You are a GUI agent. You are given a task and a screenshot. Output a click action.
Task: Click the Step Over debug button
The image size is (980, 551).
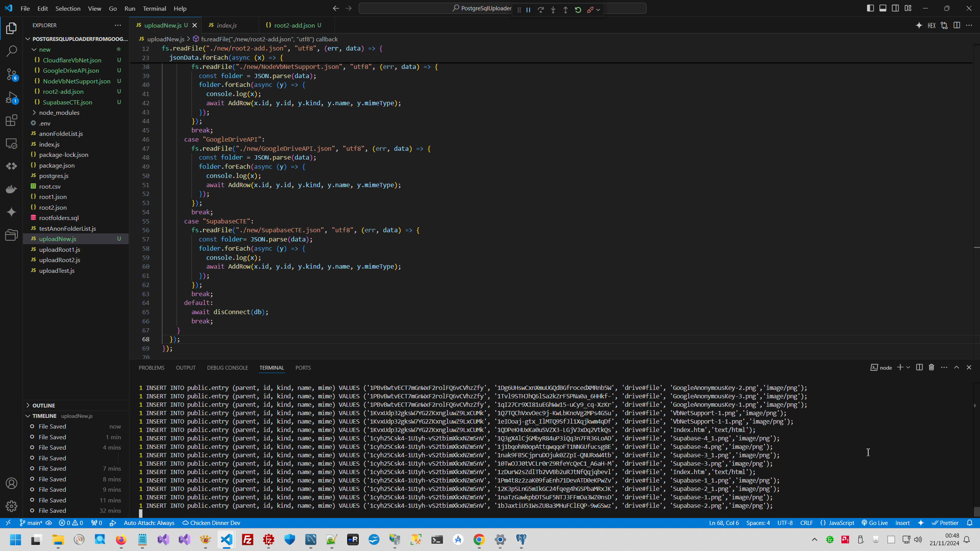(x=541, y=10)
